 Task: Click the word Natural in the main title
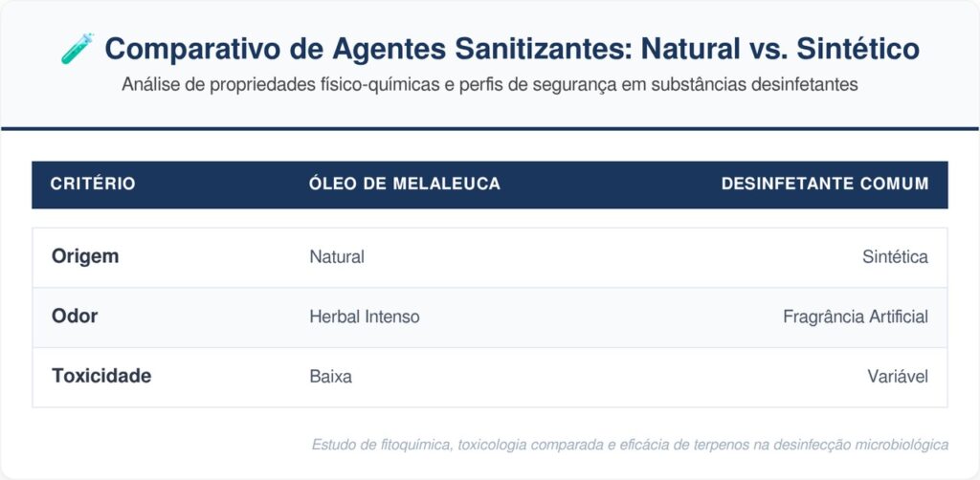(691, 49)
